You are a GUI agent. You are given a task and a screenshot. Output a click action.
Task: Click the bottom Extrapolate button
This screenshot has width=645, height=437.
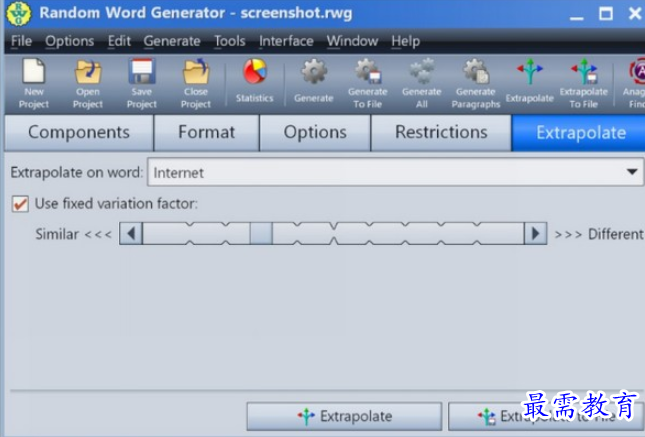[344, 416]
